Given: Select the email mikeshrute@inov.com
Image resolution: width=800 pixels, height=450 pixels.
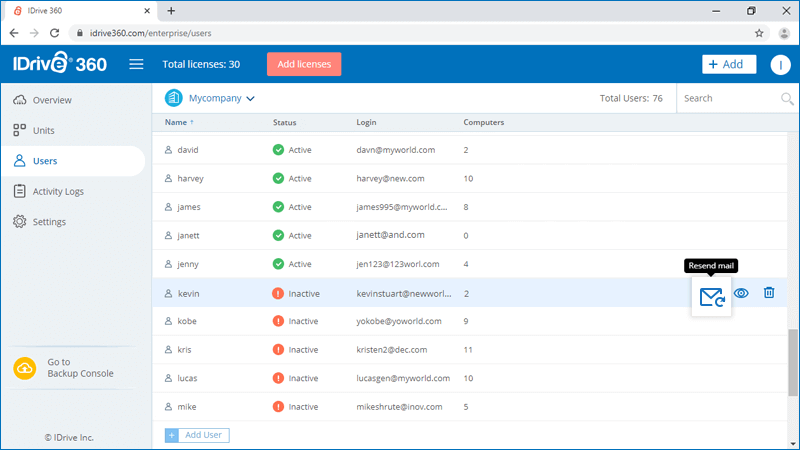Looking at the screenshot, I should coord(399,407).
